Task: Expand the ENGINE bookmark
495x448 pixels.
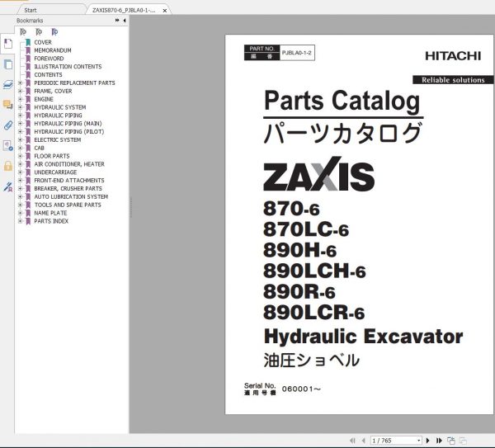Action: pyautogui.click(x=20, y=99)
